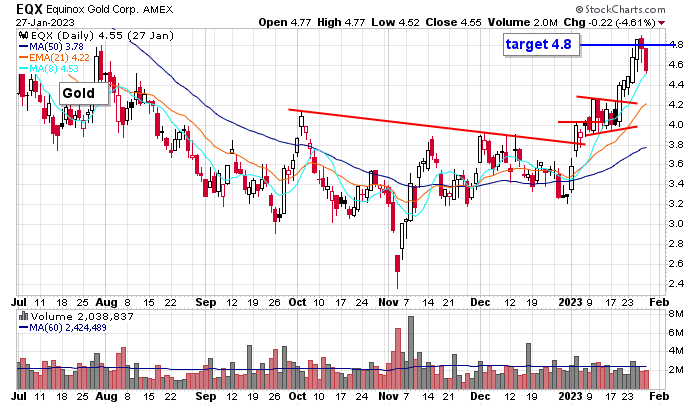This screenshot has width=700, height=405.
Task: Click the 27-Jan-2023 date label
Action: point(45,22)
